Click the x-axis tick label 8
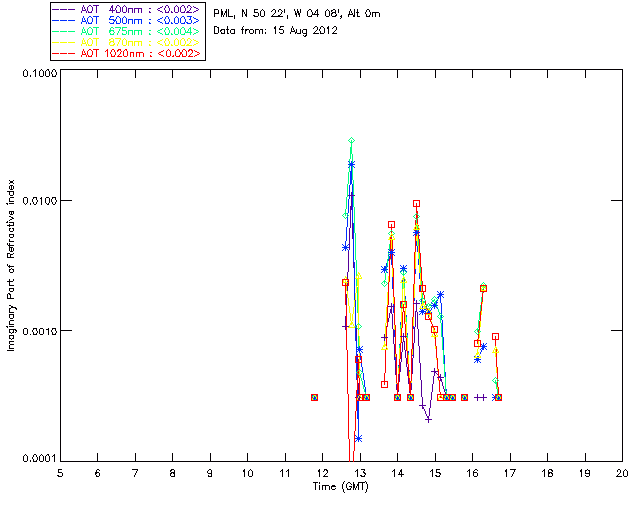The height and width of the screenshot is (512, 640). tap(173, 473)
